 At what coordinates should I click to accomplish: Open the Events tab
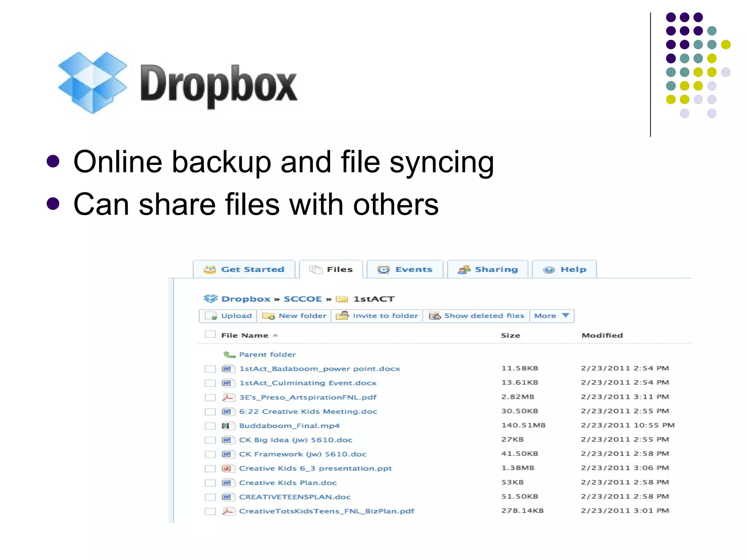[405, 269]
